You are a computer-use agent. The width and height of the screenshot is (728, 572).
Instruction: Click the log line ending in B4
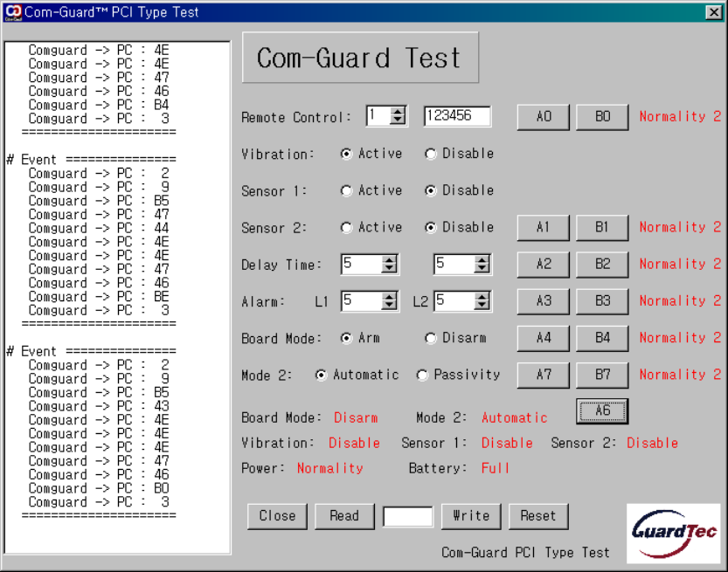point(99,105)
